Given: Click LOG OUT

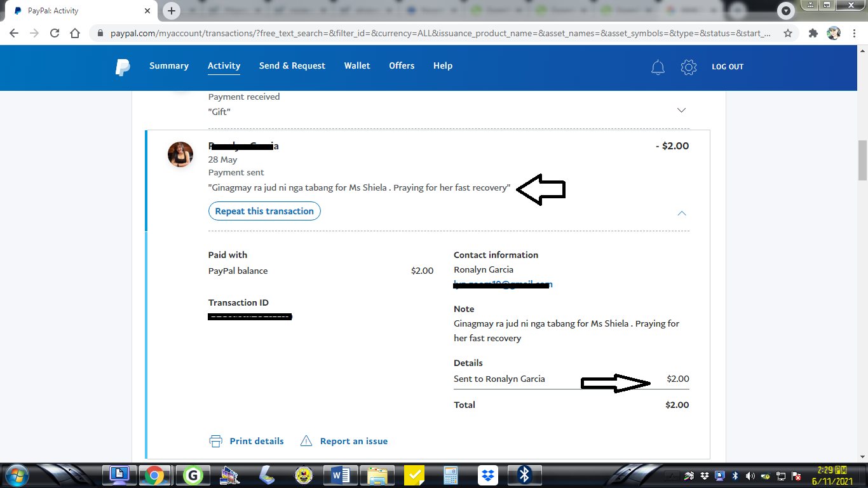Looking at the screenshot, I should [x=728, y=67].
